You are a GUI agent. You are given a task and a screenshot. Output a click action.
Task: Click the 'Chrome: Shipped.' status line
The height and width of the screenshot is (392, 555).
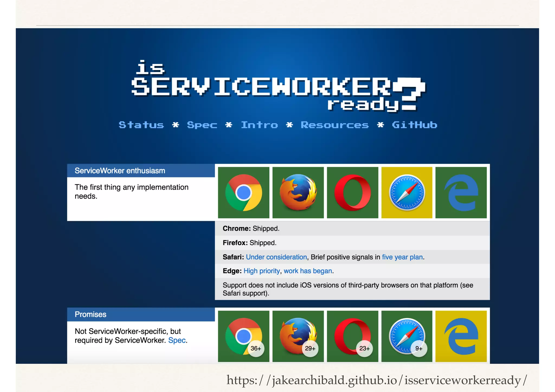pos(352,229)
